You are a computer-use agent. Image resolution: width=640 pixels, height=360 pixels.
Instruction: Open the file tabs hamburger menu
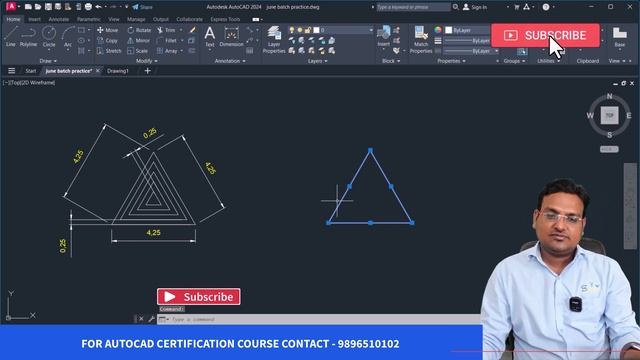11,71
